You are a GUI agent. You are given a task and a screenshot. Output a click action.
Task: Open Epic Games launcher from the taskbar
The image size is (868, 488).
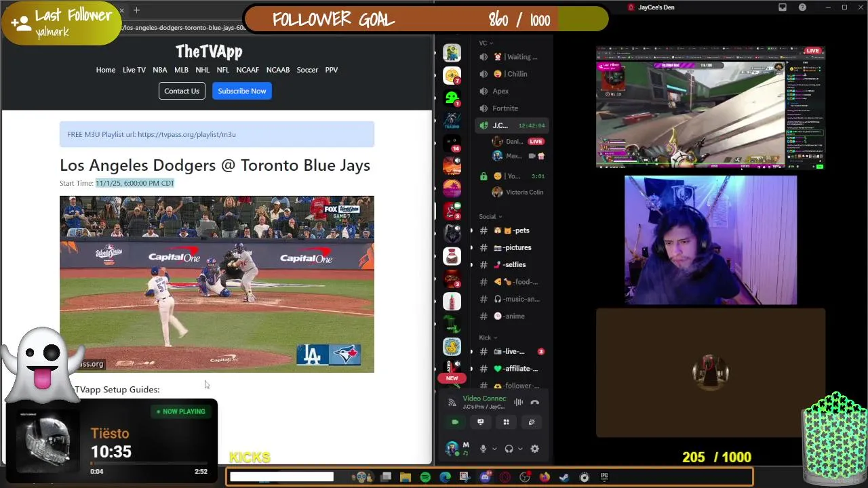click(x=604, y=477)
